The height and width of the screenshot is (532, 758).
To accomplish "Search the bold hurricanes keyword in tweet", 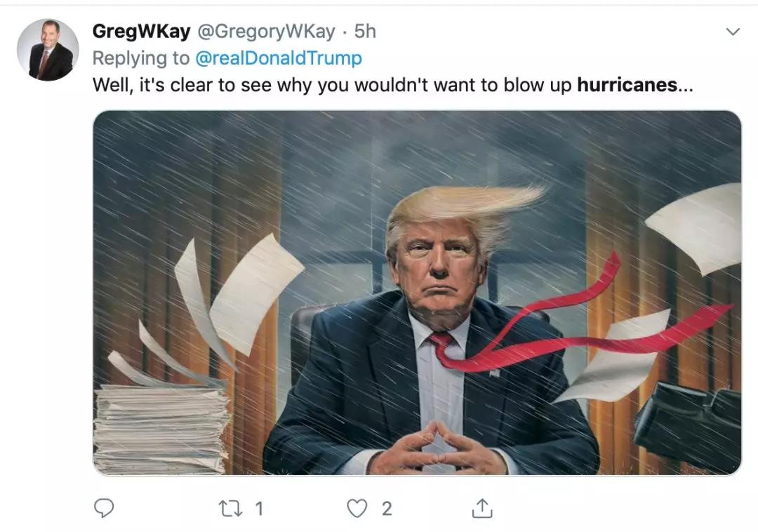I will (x=627, y=85).
